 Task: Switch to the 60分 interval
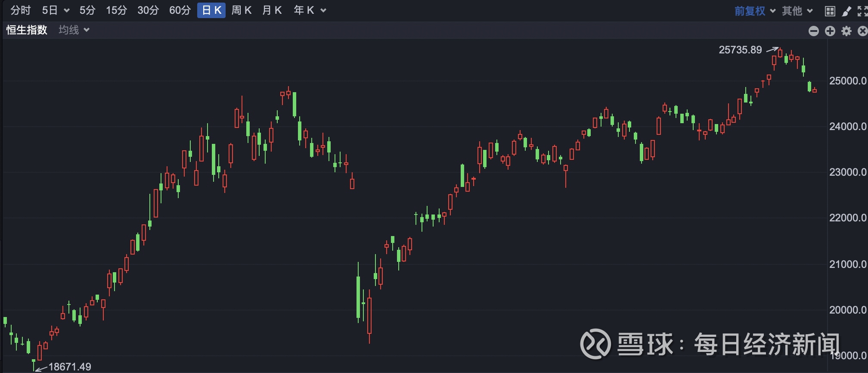click(x=180, y=10)
